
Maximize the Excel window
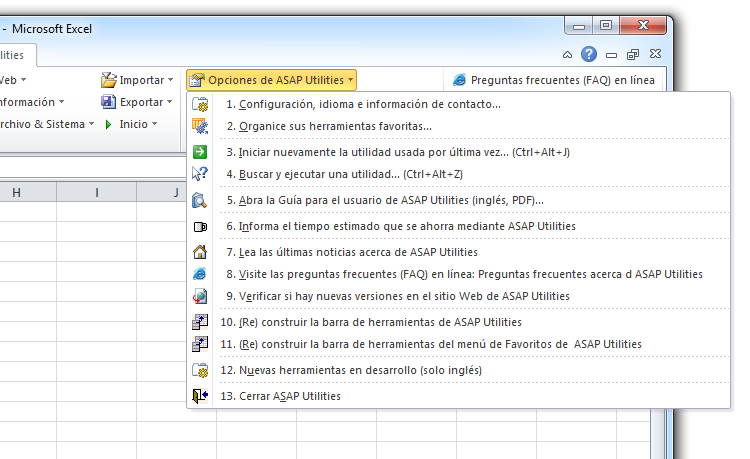(606, 25)
